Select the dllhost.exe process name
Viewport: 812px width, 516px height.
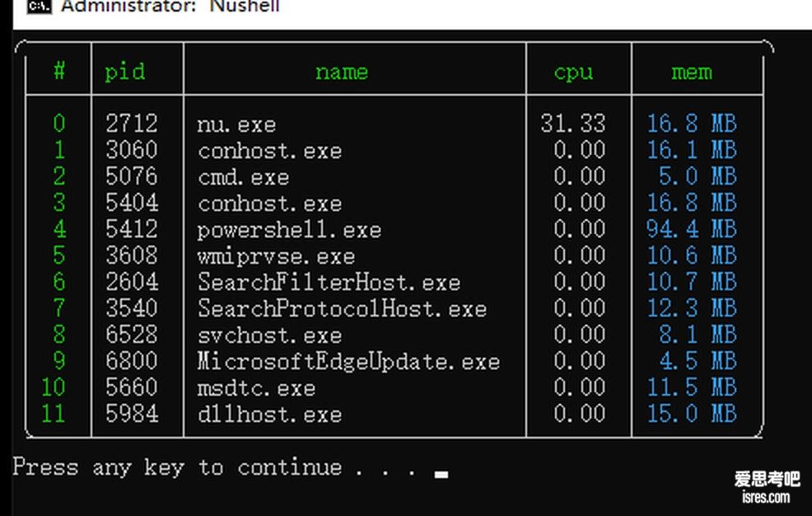click(270, 415)
